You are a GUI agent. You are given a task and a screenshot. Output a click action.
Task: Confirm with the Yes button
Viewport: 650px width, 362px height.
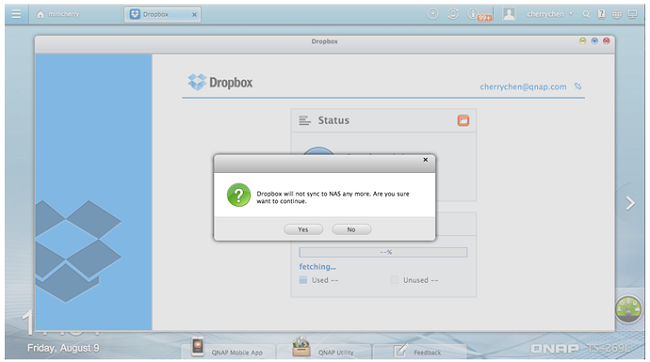(303, 229)
